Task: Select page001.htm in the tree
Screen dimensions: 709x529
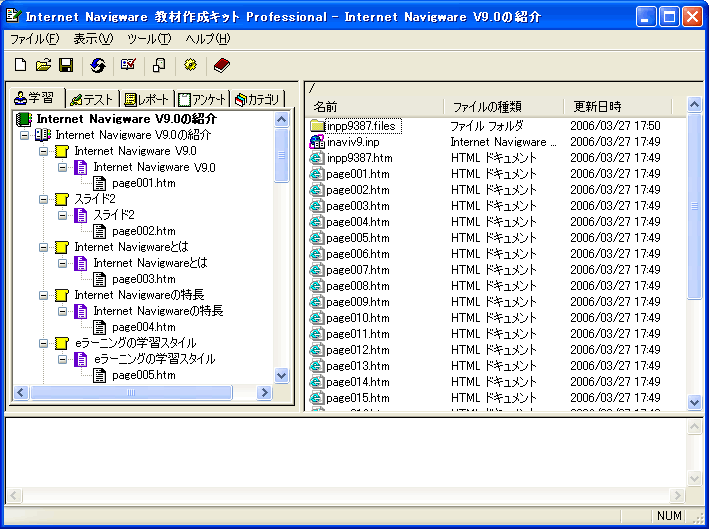Action: (x=144, y=183)
